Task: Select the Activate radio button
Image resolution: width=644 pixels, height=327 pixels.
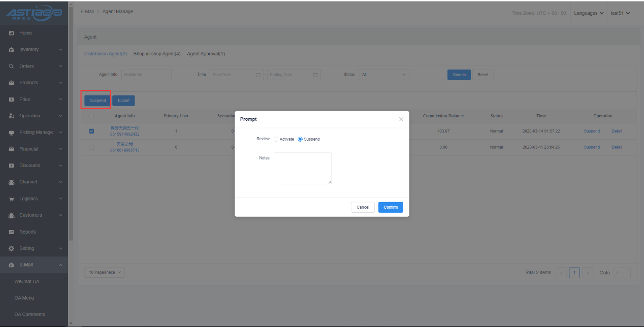Action: click(276, 139)
